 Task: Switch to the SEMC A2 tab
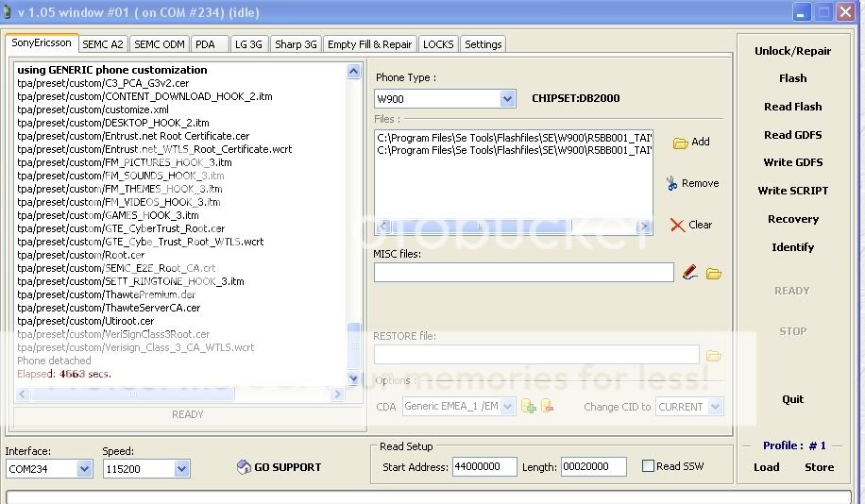tap(103, 44)
